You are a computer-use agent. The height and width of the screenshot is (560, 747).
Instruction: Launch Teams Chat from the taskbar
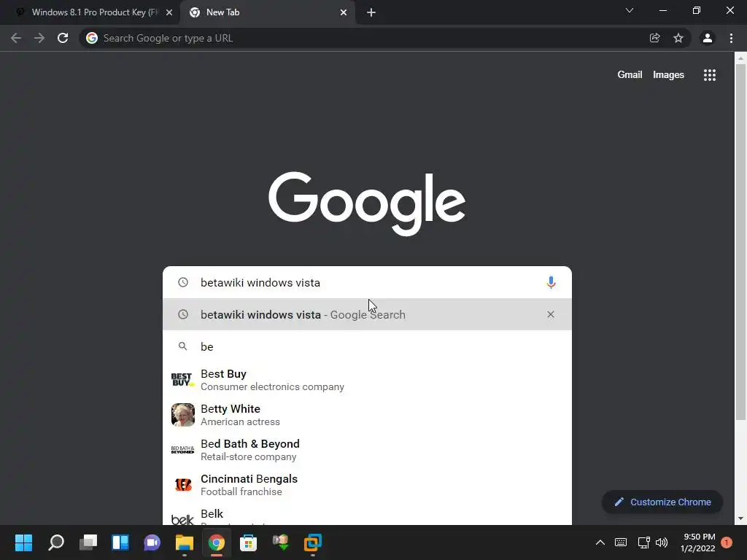[152, 542]
